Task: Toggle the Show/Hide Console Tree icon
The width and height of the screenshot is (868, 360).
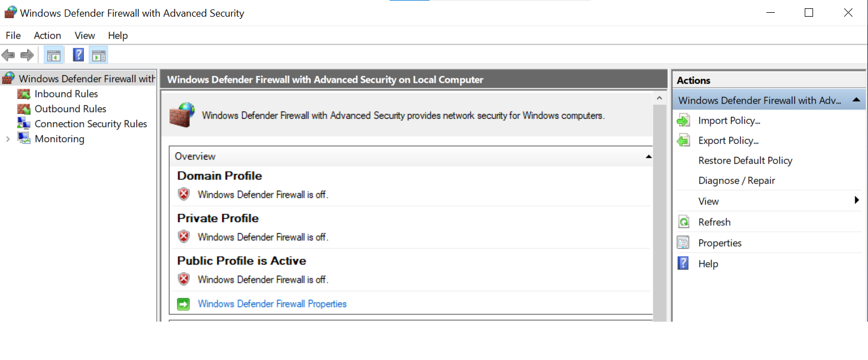Action: coord(54,55)
